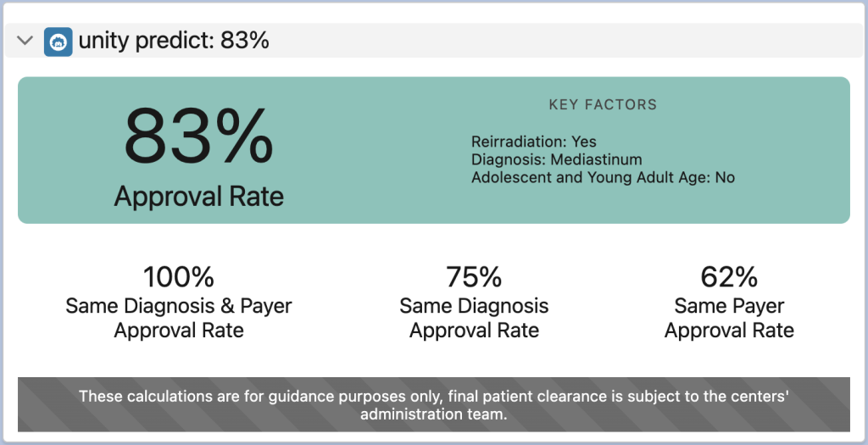Image resolution: width=868 pixels, height=445 pixels.
Task: Click the 62% approval rate value
Action: click(x=729, y=277)
